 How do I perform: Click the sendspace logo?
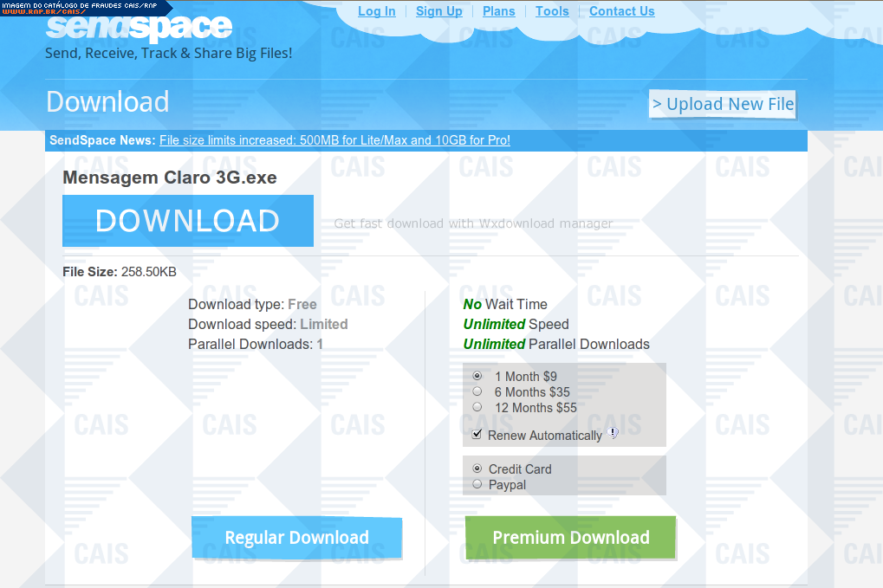click(139, 28)
